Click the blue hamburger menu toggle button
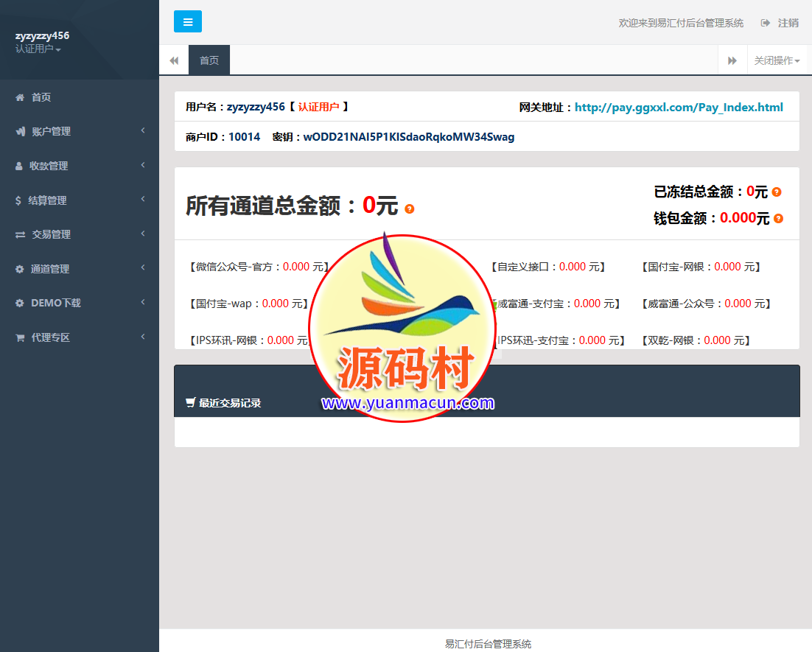Viewport: 812px width, 652px height. point(187,22)
